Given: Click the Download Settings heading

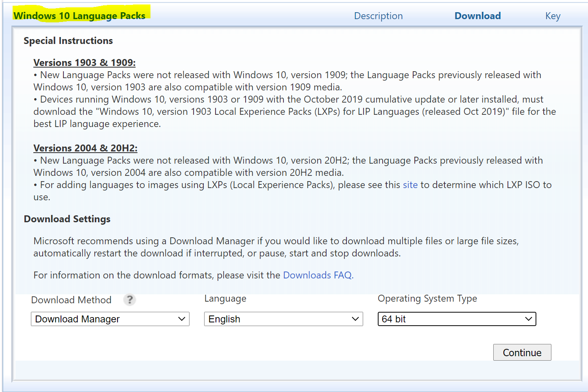Looking at the screenshot, I should point(67,219).
